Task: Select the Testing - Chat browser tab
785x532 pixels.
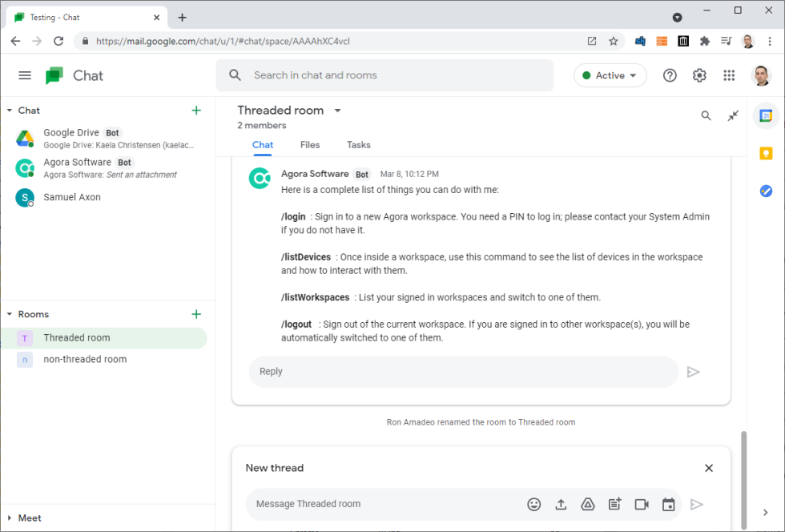Action: coord(87,18)
